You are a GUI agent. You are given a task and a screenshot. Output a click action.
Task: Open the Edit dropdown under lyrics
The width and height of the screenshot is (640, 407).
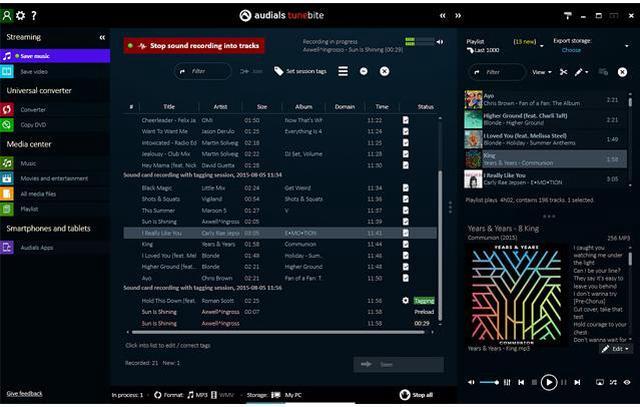pyautogui.click(x=616, y=349)
